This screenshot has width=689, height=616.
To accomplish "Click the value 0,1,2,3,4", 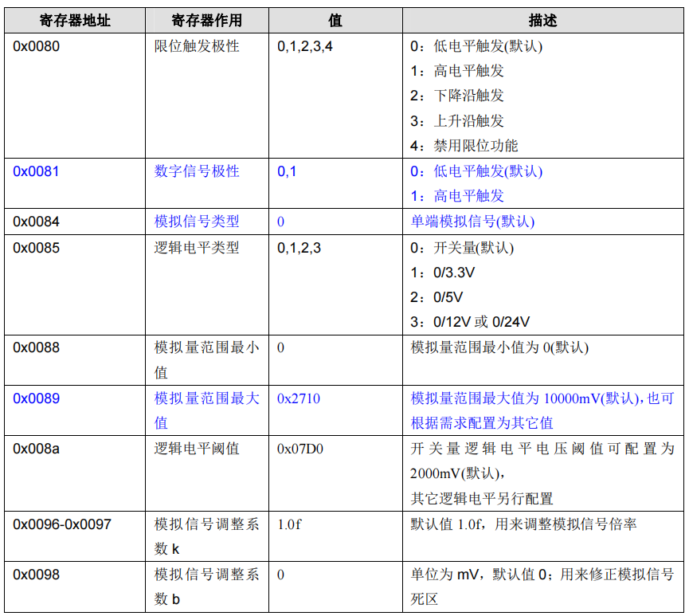I will click(305, 46).
